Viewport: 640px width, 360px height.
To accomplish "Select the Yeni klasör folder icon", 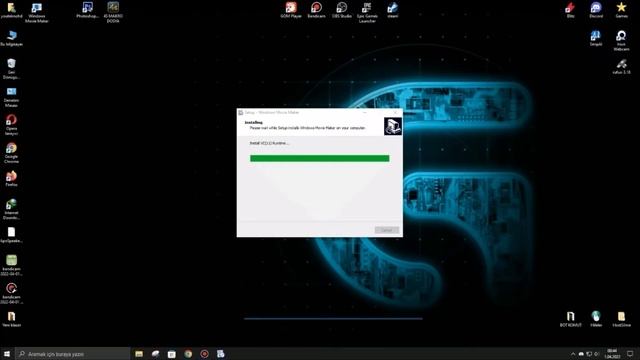I will [11, 319].
